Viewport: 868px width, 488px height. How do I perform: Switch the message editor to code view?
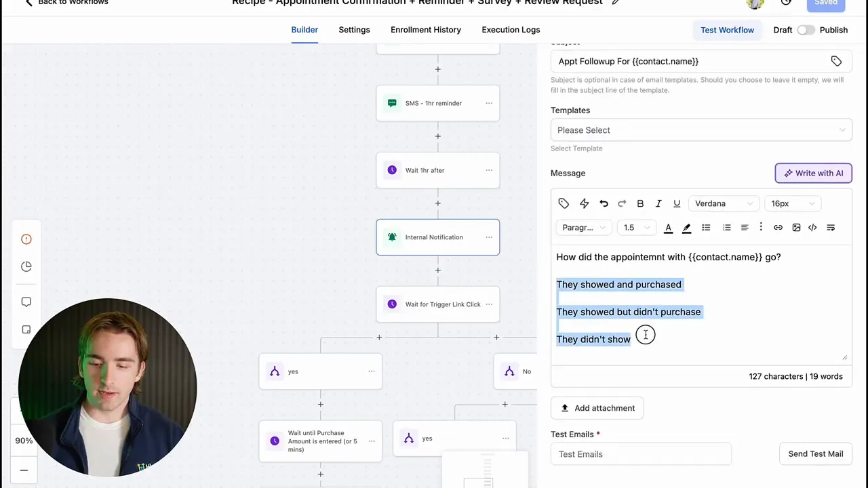812,227
